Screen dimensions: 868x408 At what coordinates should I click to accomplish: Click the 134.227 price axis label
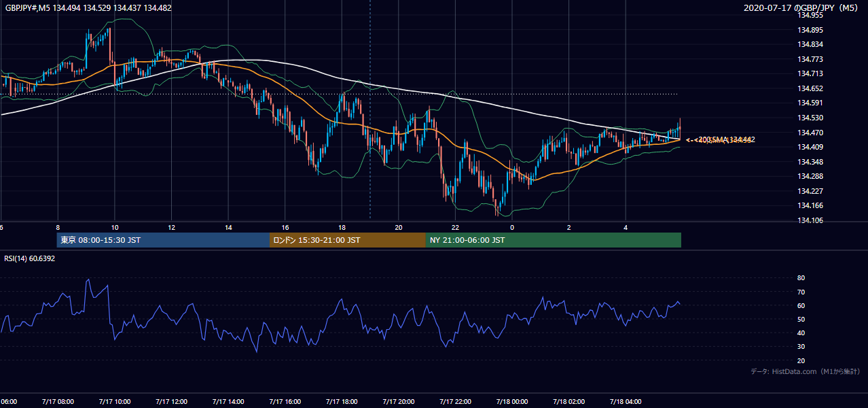810,191
